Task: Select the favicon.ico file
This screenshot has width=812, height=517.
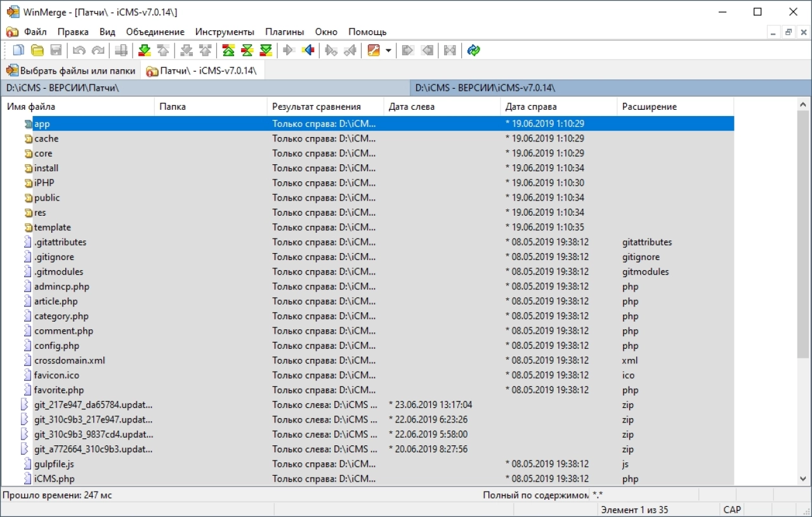Action: point(368,376)
